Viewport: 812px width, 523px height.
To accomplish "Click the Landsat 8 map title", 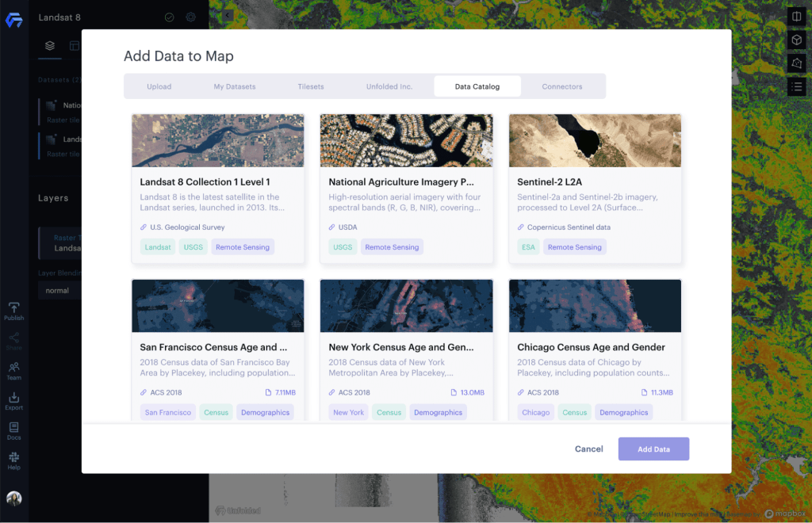I will tap(59, 17).
